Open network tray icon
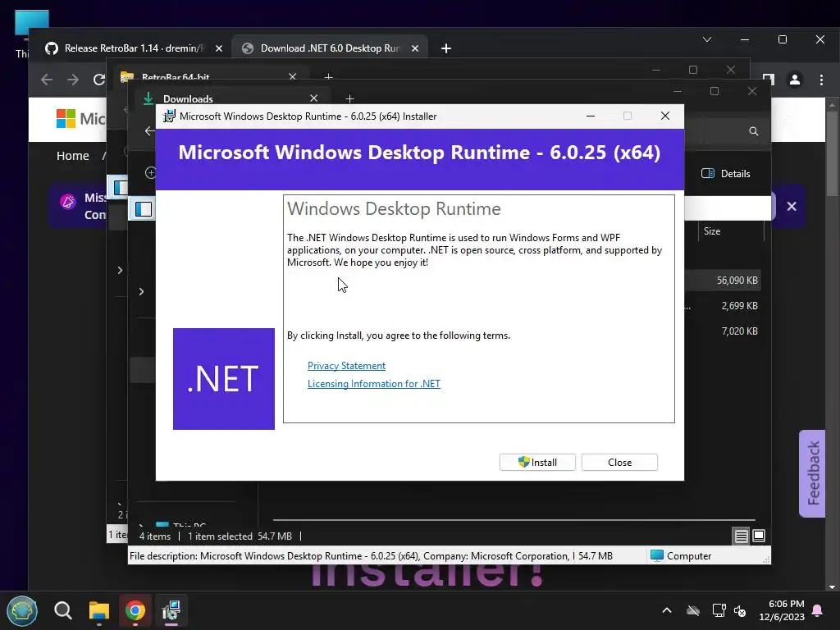Image resolution: width=840 pixels, height=630 pixels. click(x=719, y=610)
